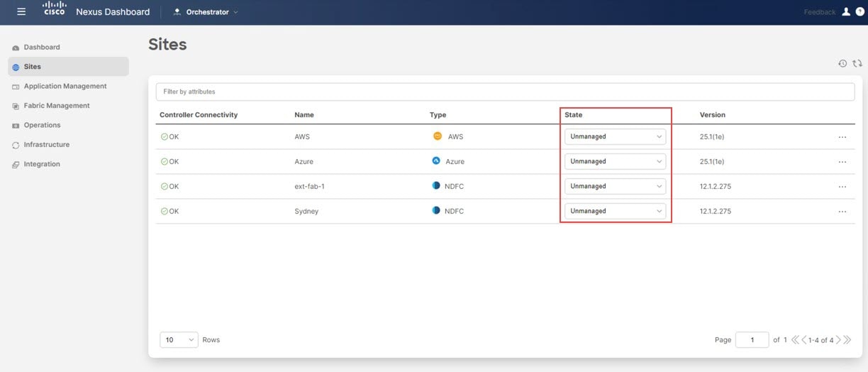Click the Cisco logo
This screenshot has height=372, width=868.
click(x=55, y=9)
